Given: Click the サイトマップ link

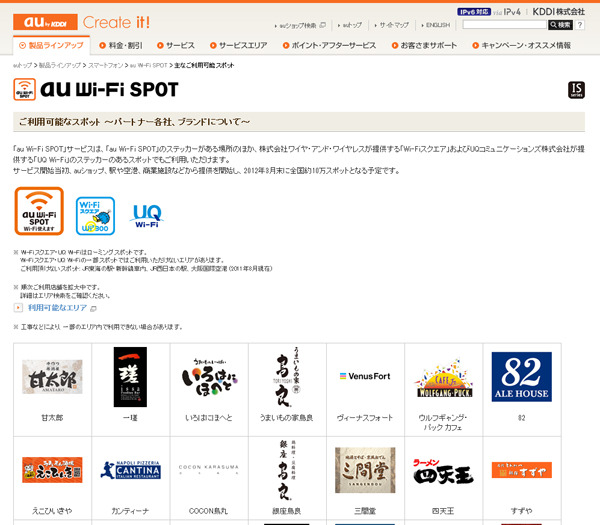Looking at the screenshot, I should point(391,25).
